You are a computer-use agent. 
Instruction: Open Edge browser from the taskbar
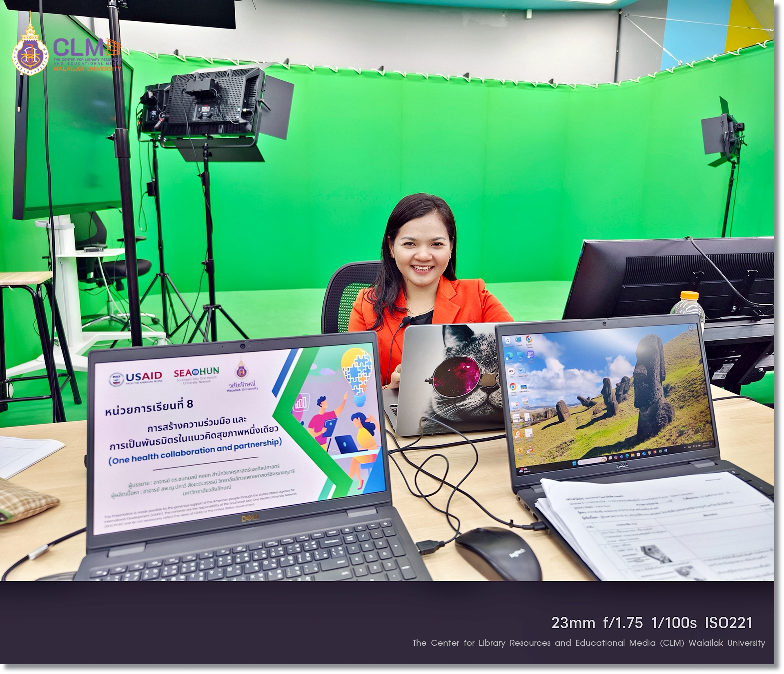coord(627,456)
